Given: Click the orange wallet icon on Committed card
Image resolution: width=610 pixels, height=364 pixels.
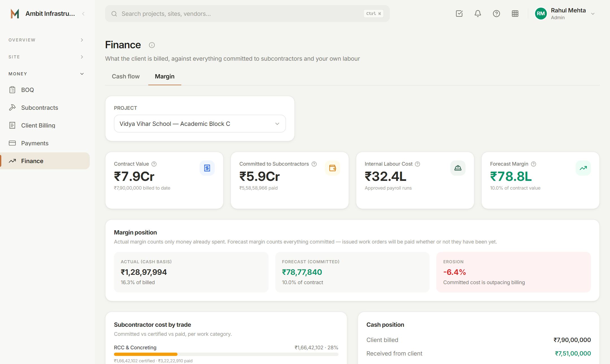Looking at the screenshot, I should click(332, 168).
